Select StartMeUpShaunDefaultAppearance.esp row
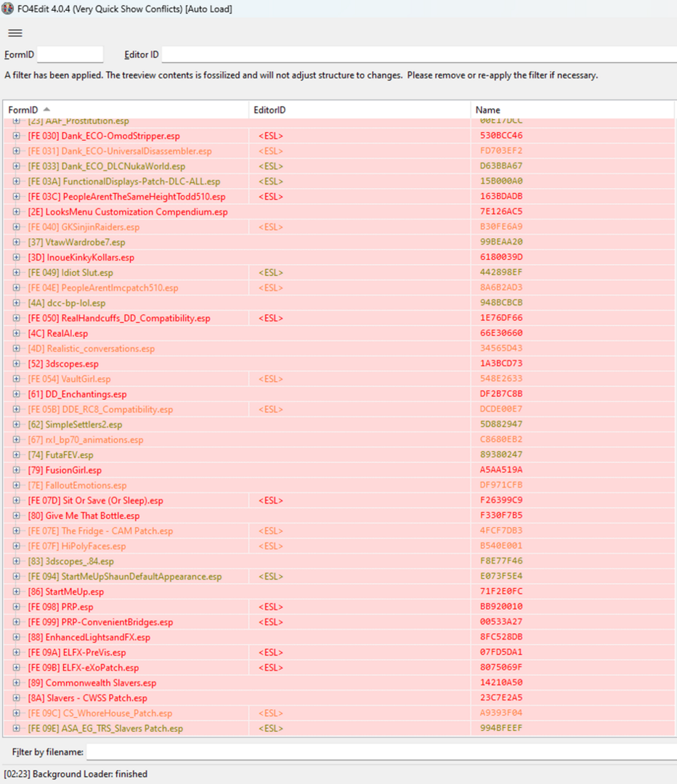 pos(338,576)
